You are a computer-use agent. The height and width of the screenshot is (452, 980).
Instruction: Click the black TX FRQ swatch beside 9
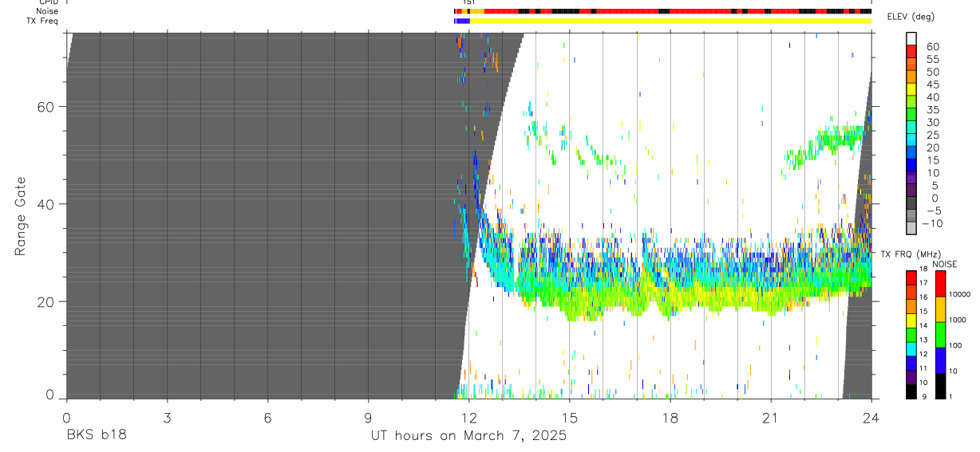(x=911, y=391)
